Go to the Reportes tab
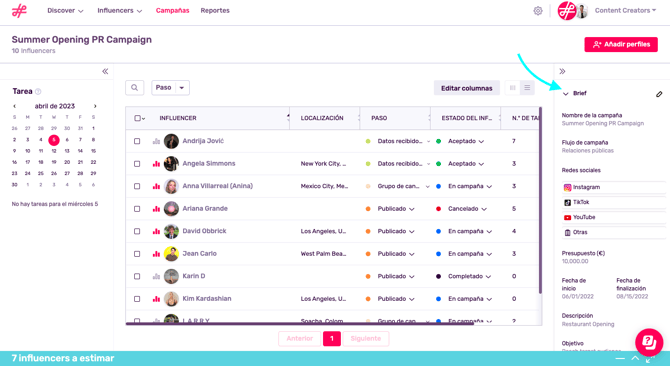The image size is (670, 366). pyautogui.click(x=215, y=11)
